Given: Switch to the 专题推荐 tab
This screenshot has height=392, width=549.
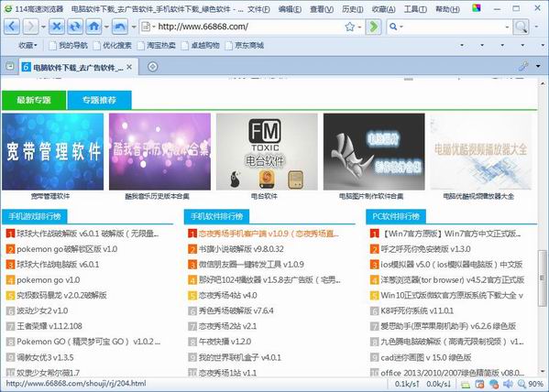Looking at the screenshot, I should pos(99,100).
